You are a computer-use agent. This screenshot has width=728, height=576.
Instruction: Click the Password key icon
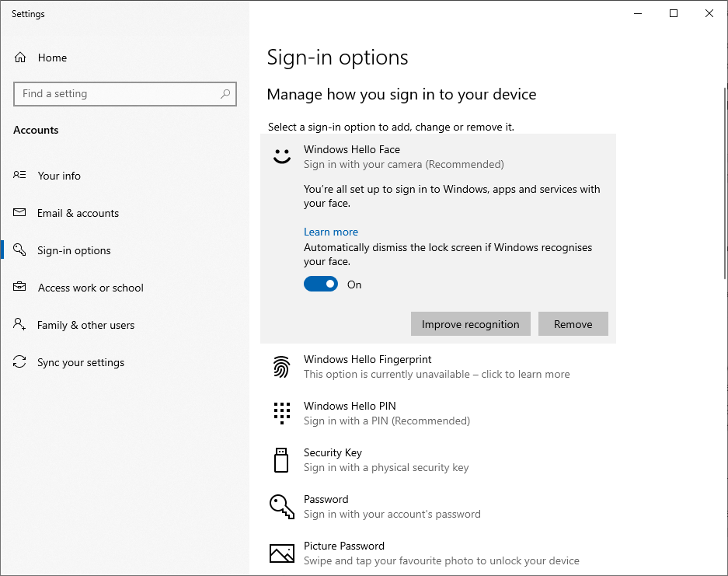(x=282, y=506)
